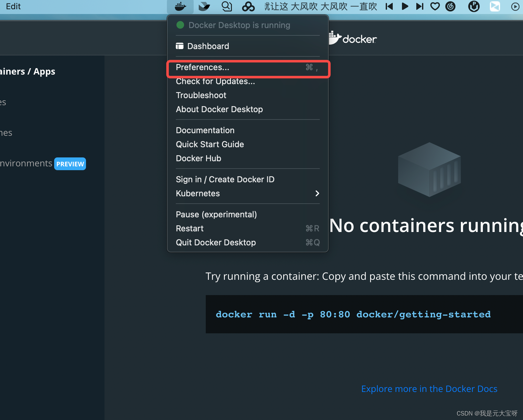Image resolution: width=523 pixels, height=420 pixels.
Task: Click the Dashboard window icon in Docker menu
Action: pos(180,46)
